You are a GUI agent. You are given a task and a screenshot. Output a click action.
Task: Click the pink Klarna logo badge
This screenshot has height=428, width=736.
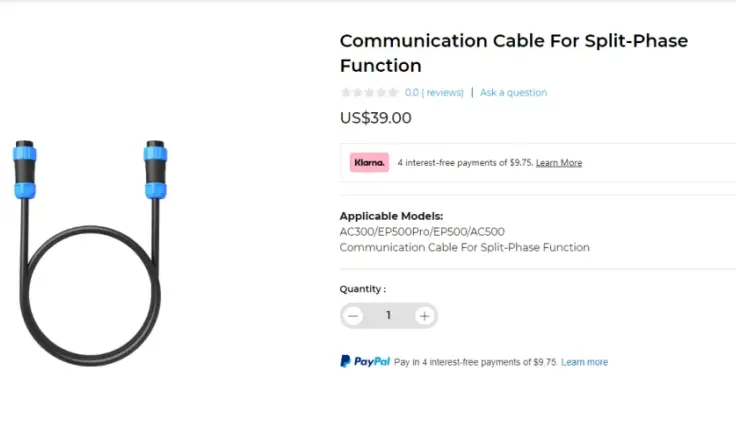tap(369, 162)
